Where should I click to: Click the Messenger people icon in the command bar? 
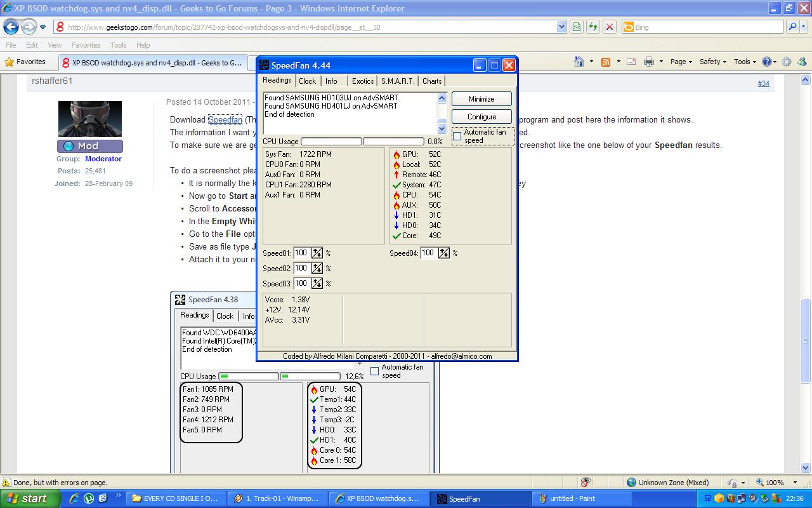click(x=802, y=62)
